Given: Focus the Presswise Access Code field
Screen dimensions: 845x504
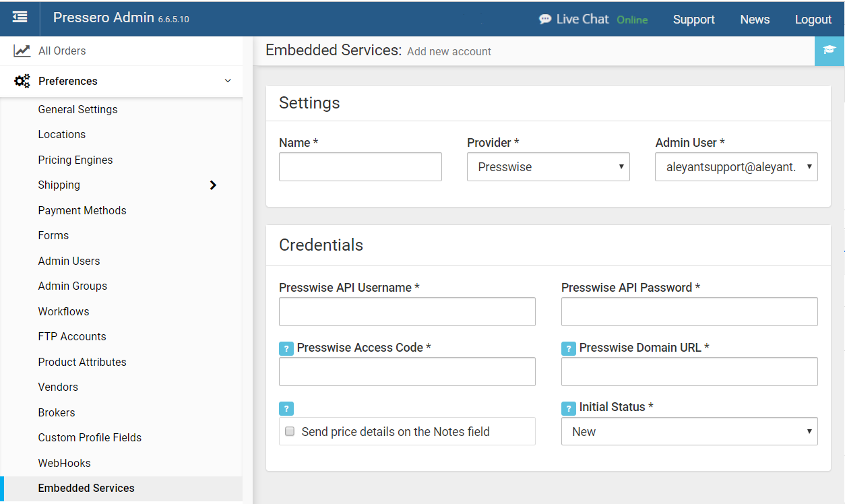Looking at the screenshot, I should point(407,372).
